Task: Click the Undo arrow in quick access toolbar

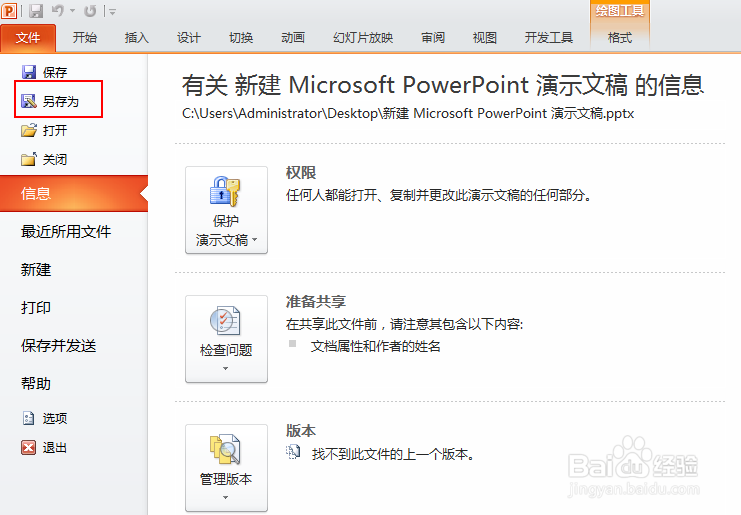Action: point(58,10)
